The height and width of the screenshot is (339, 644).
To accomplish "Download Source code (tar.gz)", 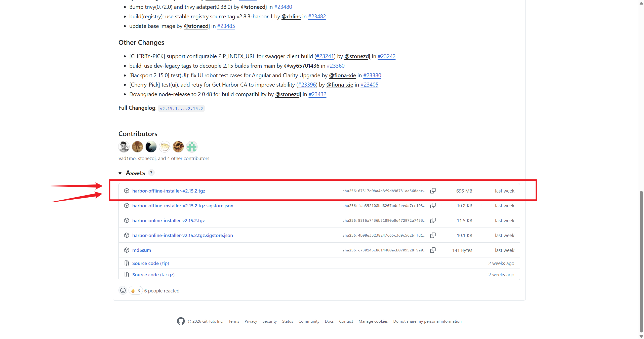I will pos(153,275).
